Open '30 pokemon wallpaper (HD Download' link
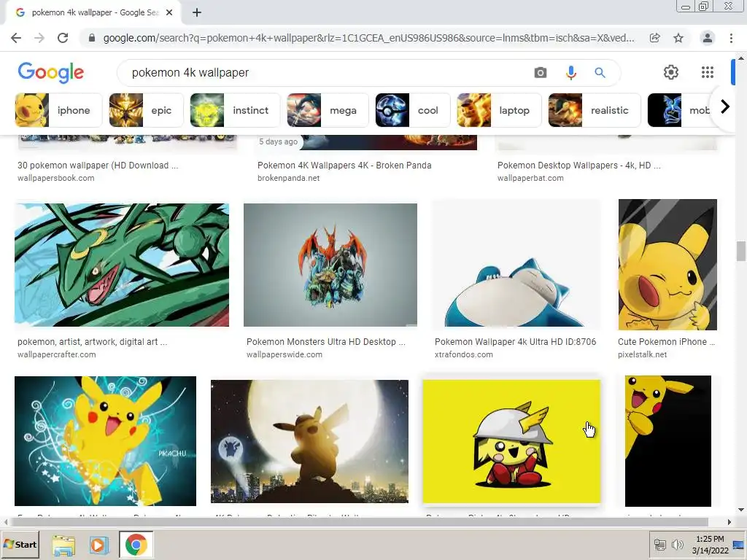 [x=98, y=166]
